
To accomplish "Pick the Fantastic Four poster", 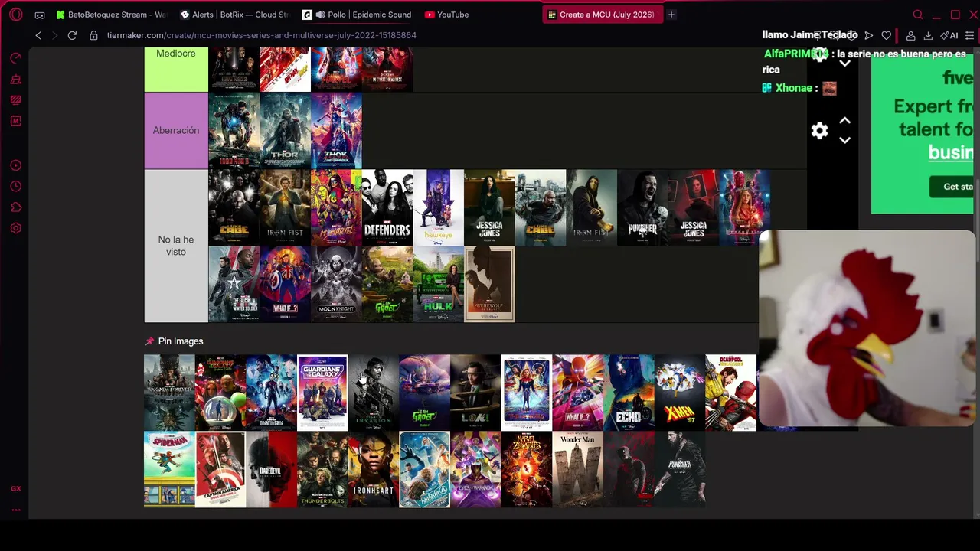I will (x=424, y=469).
